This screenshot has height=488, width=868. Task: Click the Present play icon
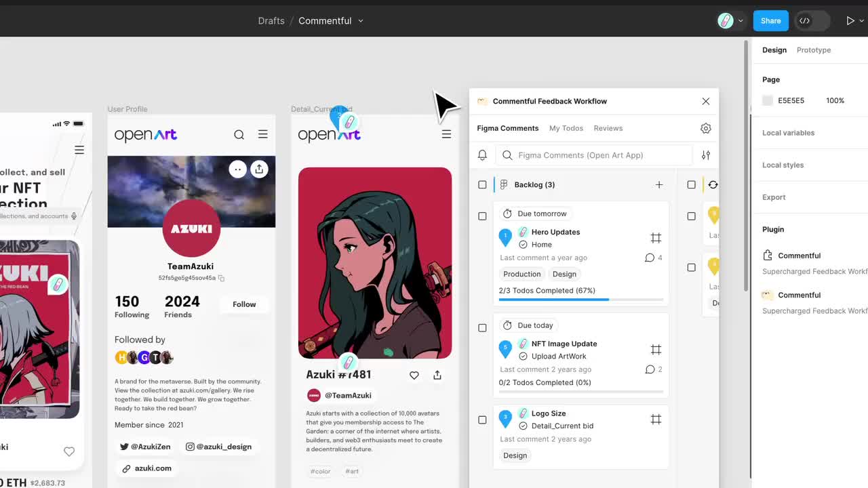coord(850,21)
